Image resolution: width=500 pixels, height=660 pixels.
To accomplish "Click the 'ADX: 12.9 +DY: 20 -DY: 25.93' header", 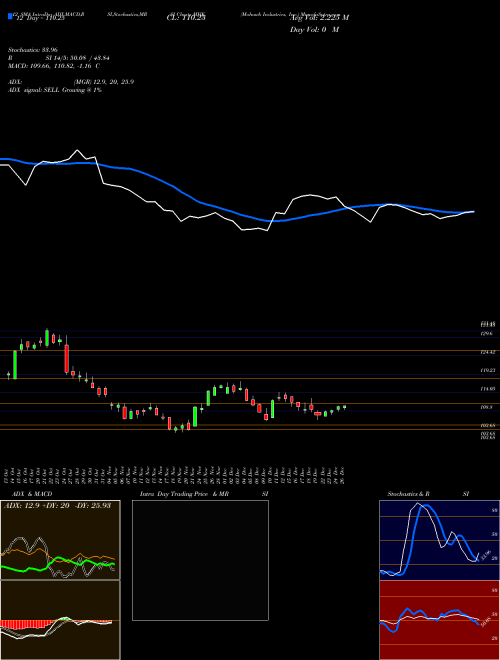I will point(57,505).
